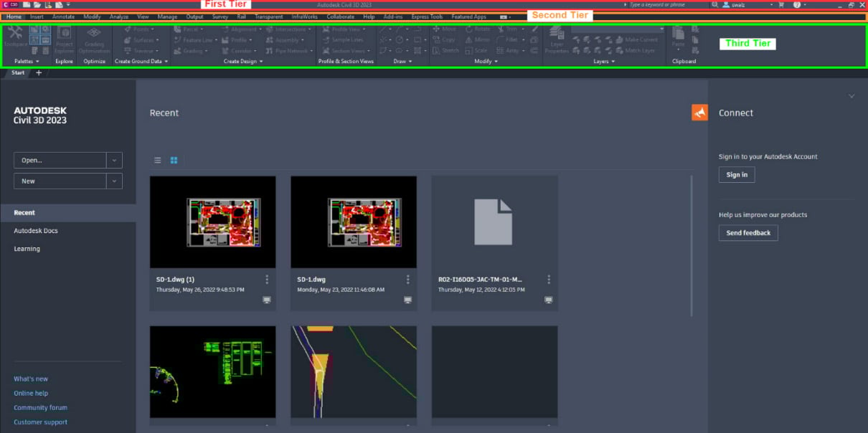
Task: Open the What's new link
Action: point(31,379)
